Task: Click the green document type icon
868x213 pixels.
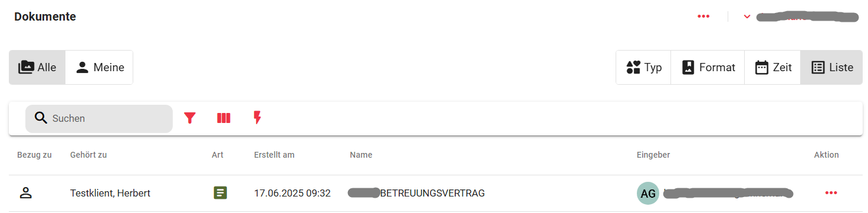Action: [x=220, y=192]
